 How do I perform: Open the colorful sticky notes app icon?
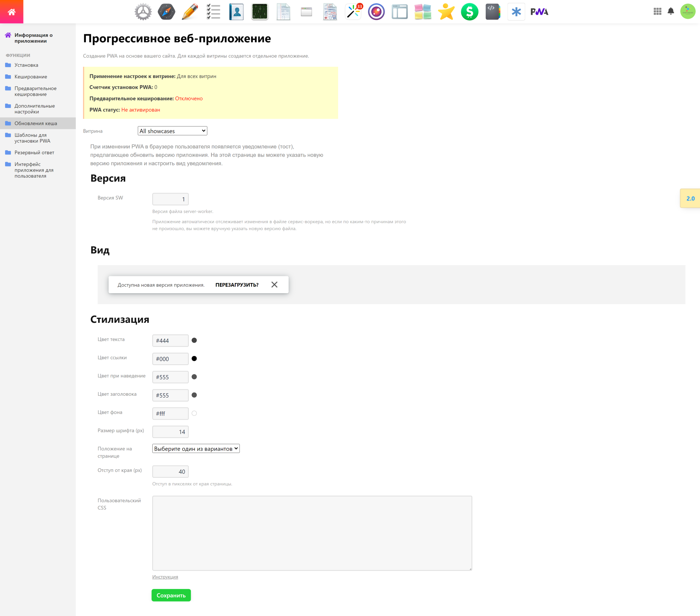coord(423,12)
